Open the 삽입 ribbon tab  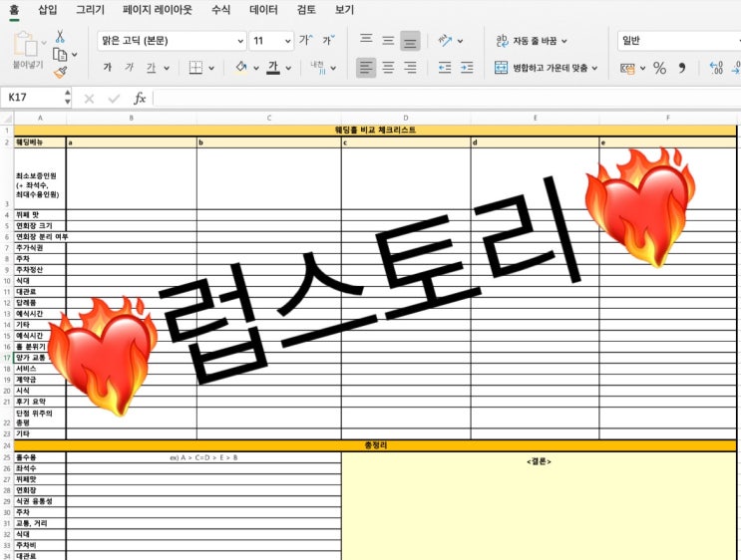point(47,10)
